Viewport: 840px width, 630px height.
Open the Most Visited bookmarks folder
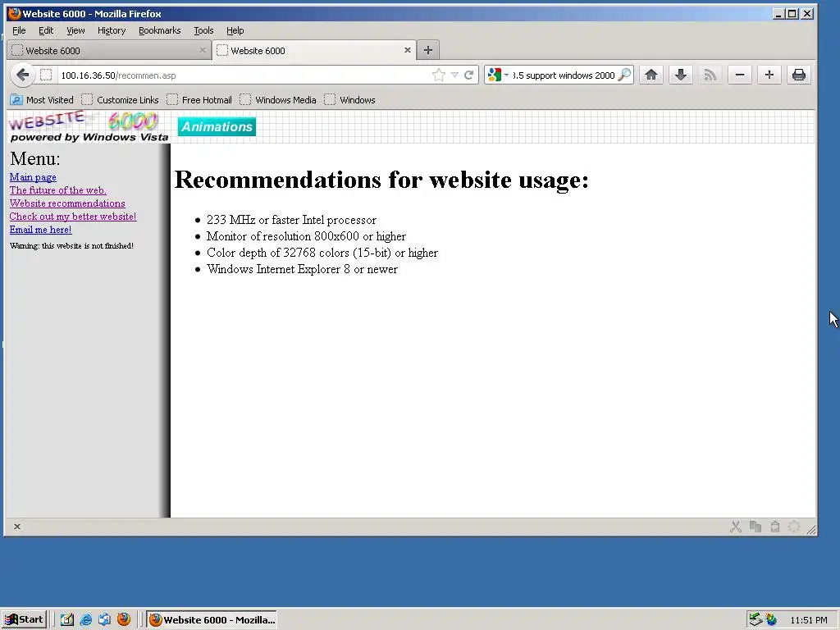[42, 99]
